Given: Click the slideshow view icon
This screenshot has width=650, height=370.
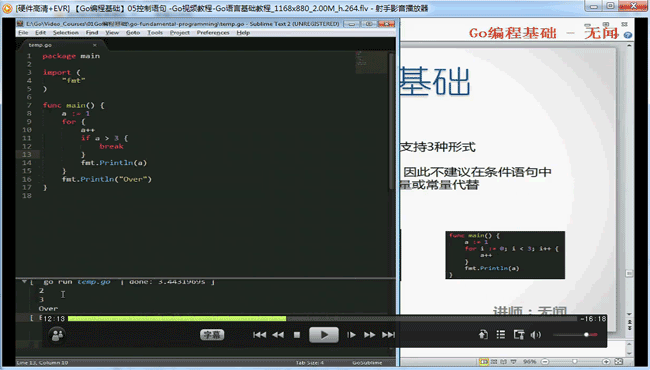Looking at the screenshot, I should point(513,362).
